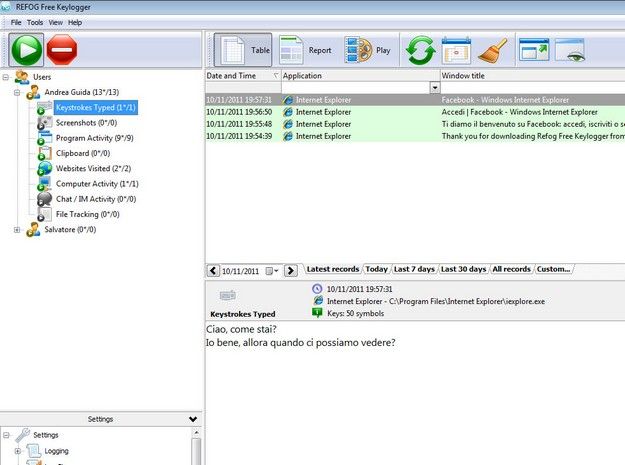Viewport: 625px width, 465px height.
Task: Select the 19:54:39 Refog download row
Action: click(415, 136)
